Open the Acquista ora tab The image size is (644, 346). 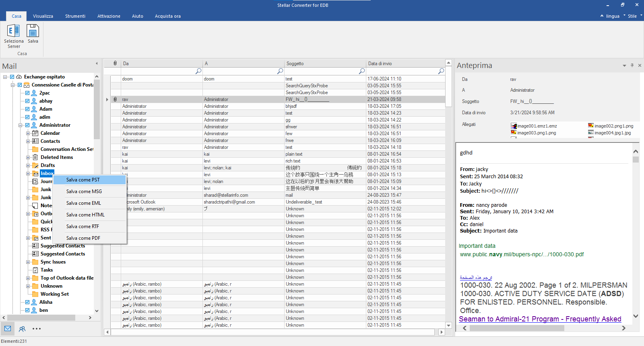168,16
